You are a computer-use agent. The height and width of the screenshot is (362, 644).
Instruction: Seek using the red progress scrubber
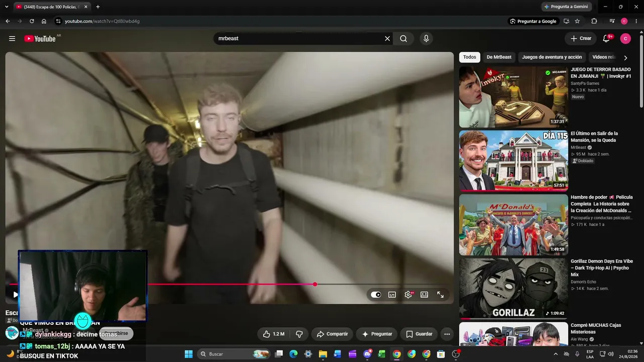(x=315, y=285)
